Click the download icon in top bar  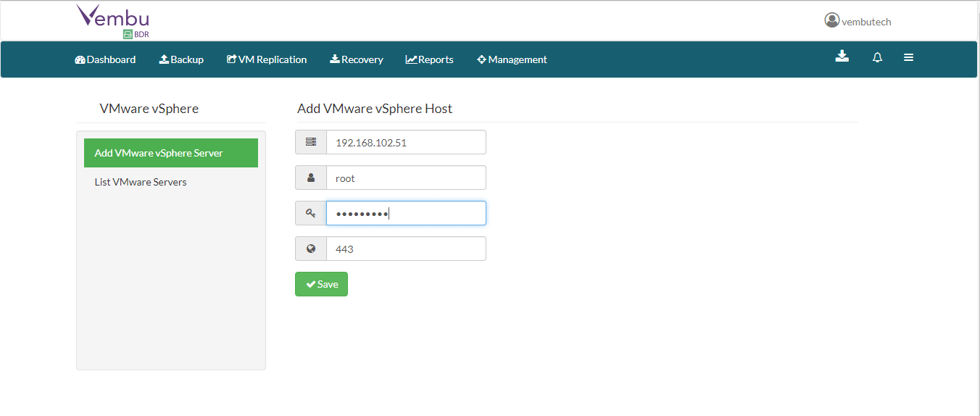pos(842,57)
